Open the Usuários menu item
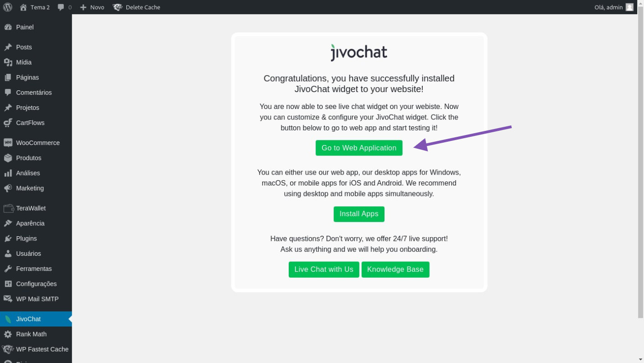 [36, 254]
